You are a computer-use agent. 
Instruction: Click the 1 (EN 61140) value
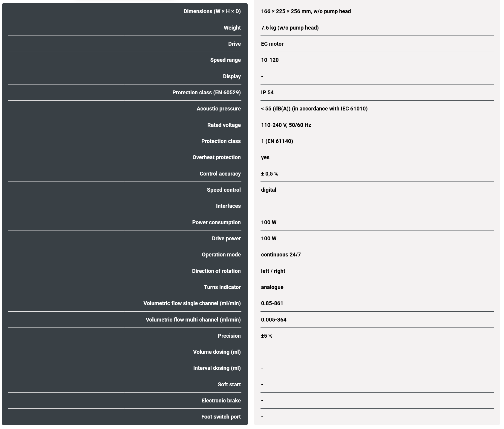tap(277, 141)
